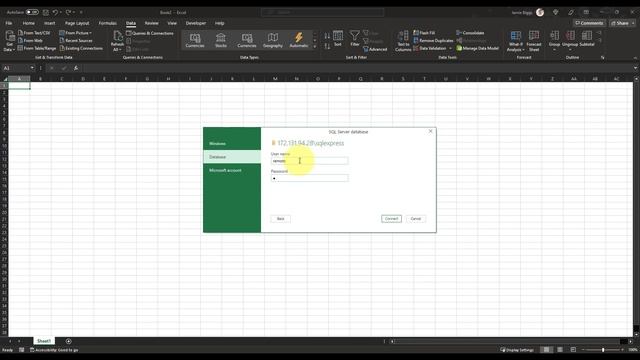Click Cancel in SQL Server dialog
Screen dimensions: 640x360
pos(416,219)
